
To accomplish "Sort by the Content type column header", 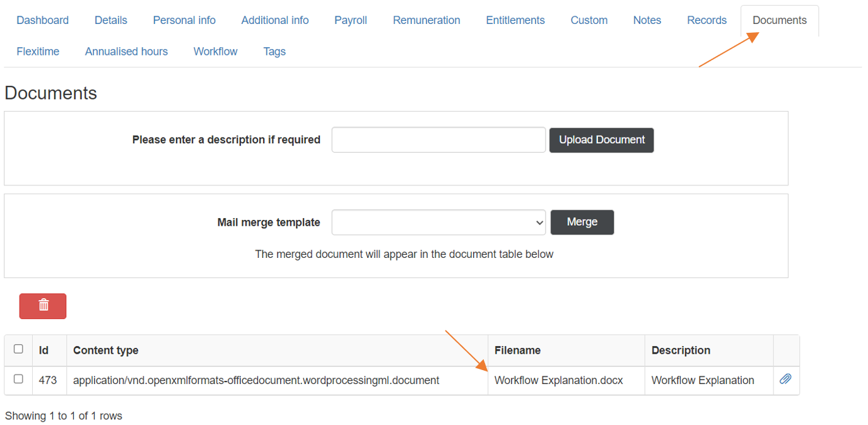I will (x=277, y=351).
